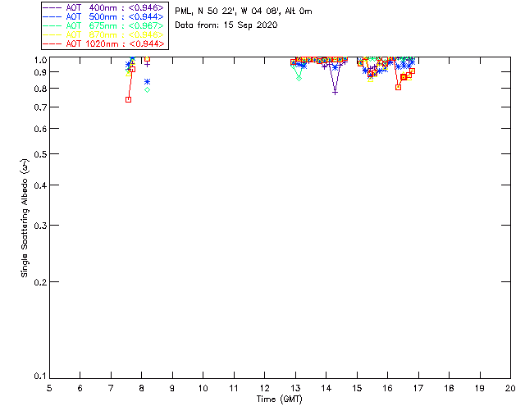Click y-axis tick label 0.6
The width and height of the screenshot is (525, 420).
pyautogui.click(x=40, y=129)
